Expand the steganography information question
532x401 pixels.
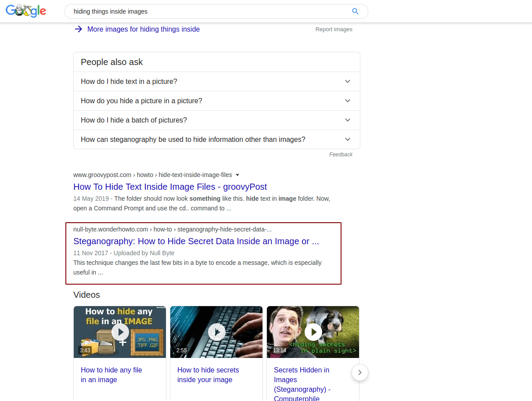coord(347,140)
